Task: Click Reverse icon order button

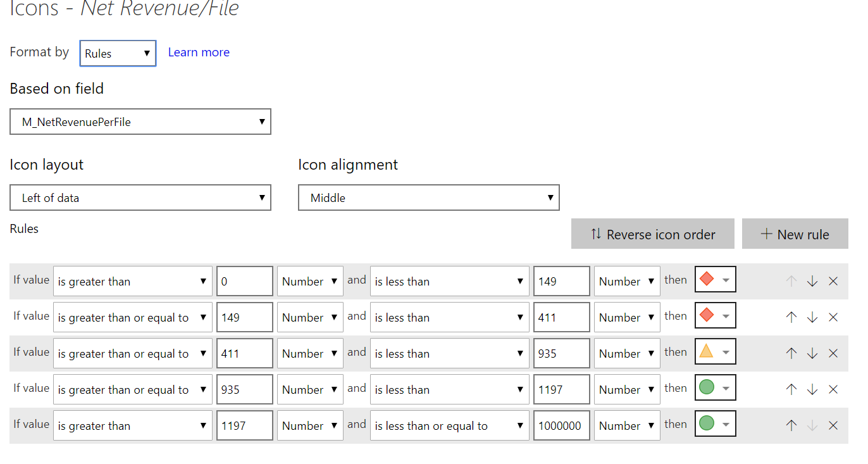Action: point(653,234)
